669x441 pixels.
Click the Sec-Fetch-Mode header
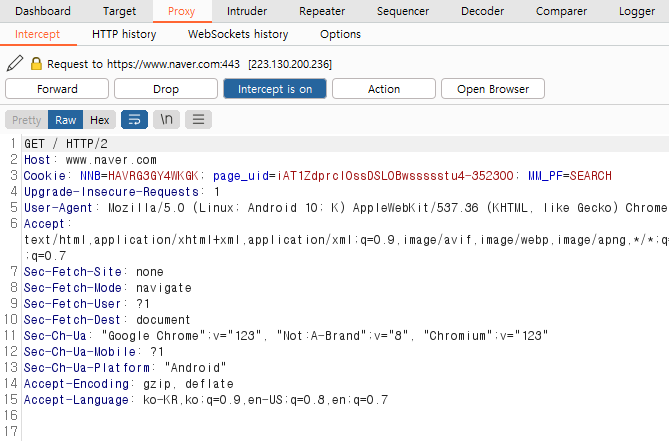73,288
